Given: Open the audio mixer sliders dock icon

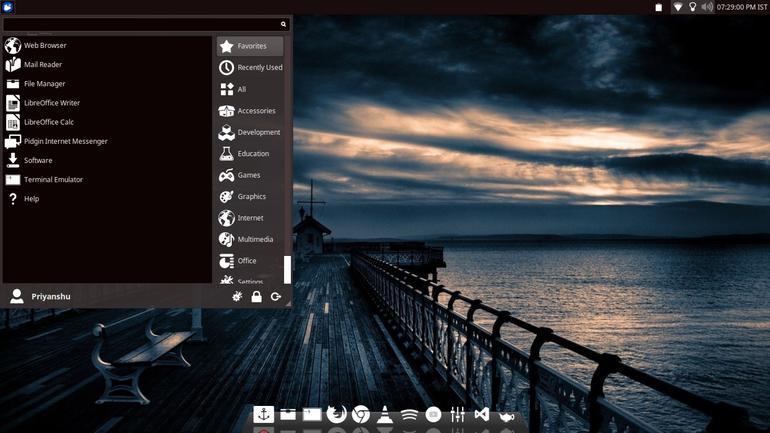Looking at the screenshot, I should [x=457, y=414].
